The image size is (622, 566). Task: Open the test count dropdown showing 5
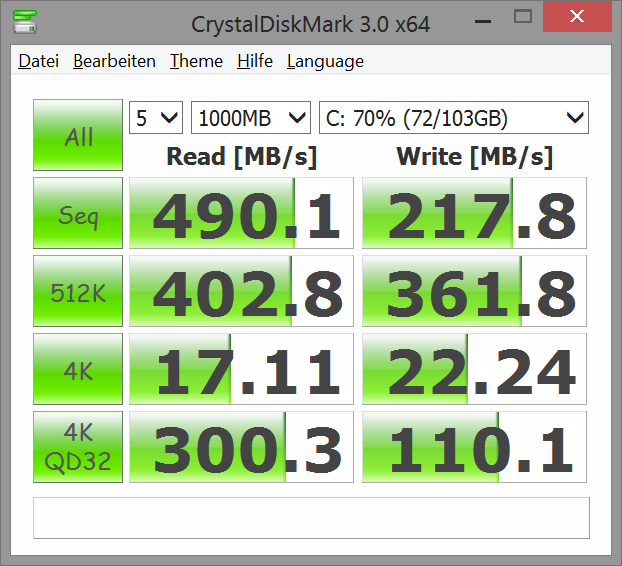[156, 118]
